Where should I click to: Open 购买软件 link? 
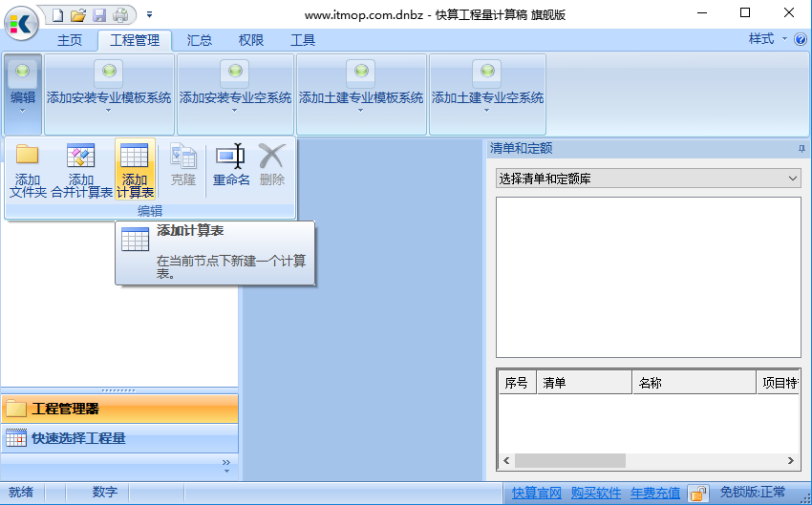(596, 493)
